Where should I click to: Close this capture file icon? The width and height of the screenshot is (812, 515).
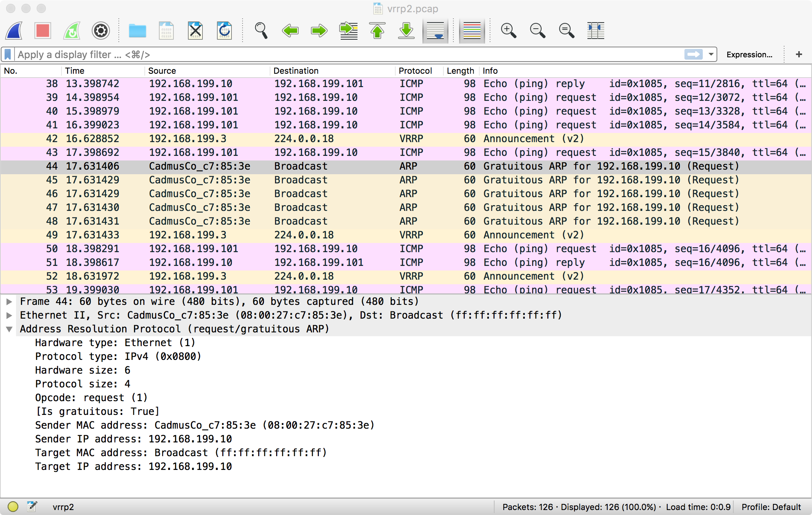195,31
